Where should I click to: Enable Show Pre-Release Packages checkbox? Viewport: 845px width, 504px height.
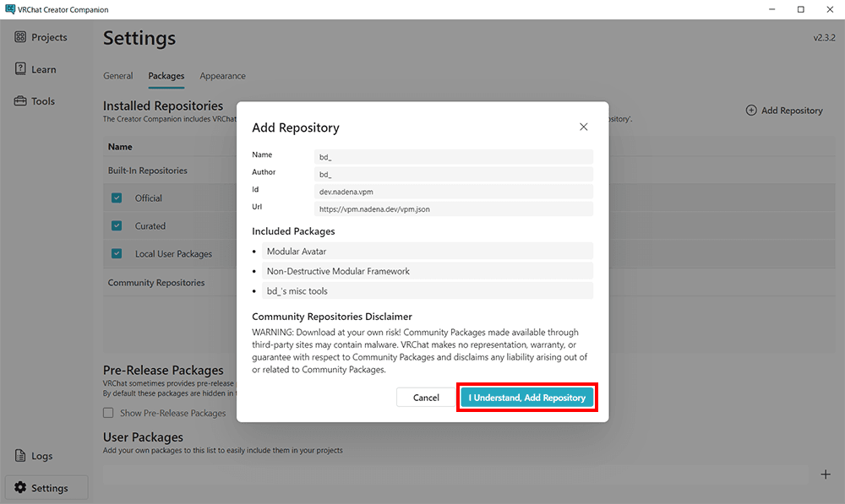108,413
